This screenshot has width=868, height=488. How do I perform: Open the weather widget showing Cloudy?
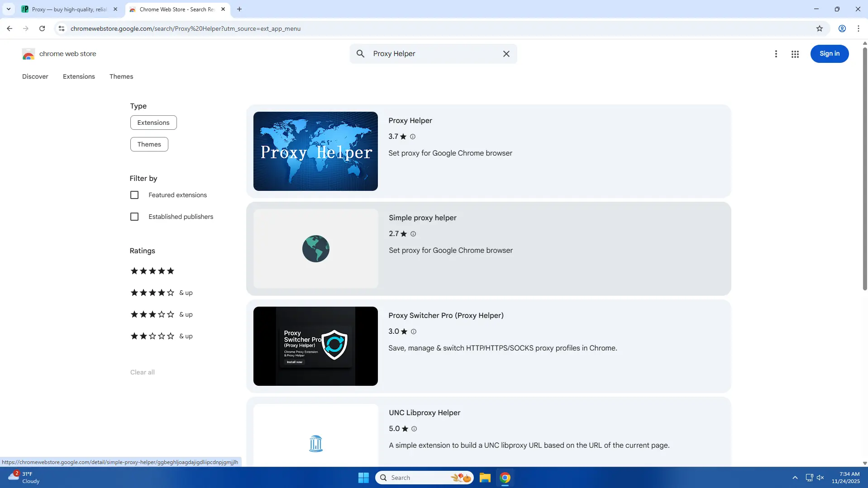(24, 478)
